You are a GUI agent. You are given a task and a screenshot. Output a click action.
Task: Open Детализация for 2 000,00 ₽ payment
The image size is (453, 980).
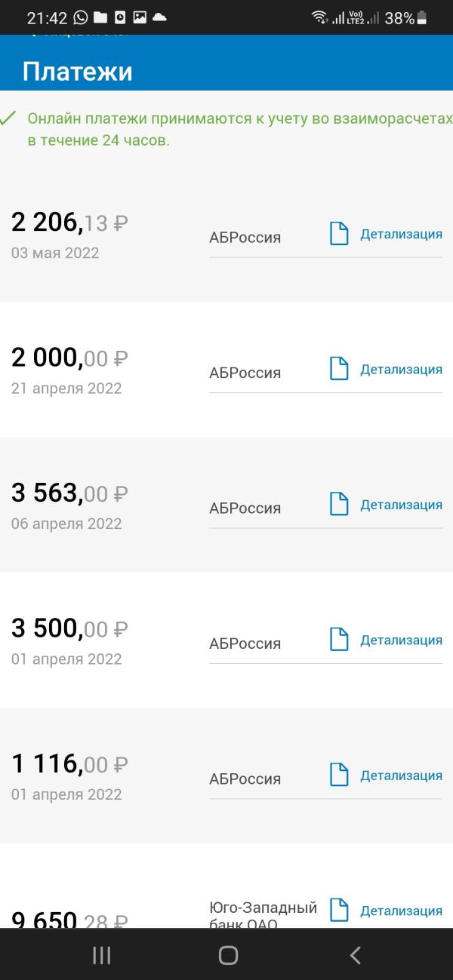(401, 369)
